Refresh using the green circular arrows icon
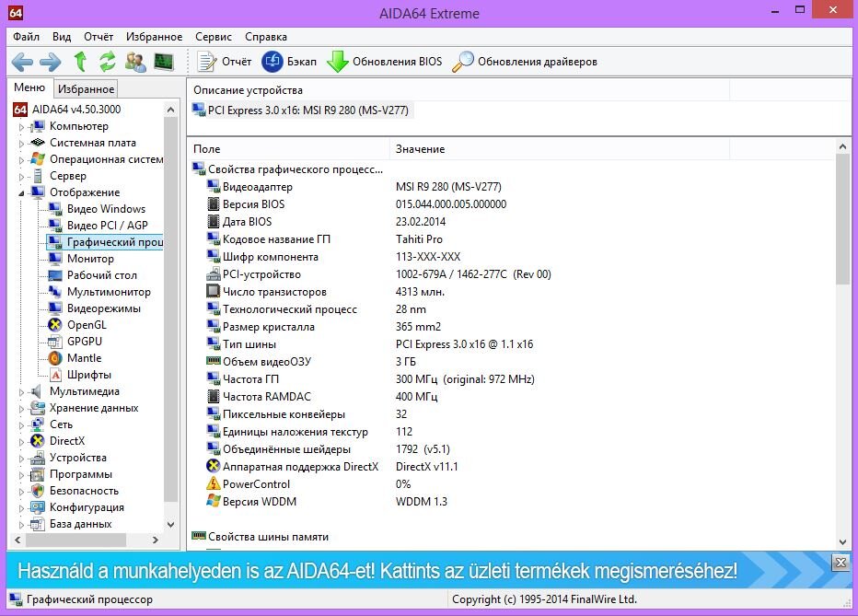The image size is (858, 616). coord(107,62)
